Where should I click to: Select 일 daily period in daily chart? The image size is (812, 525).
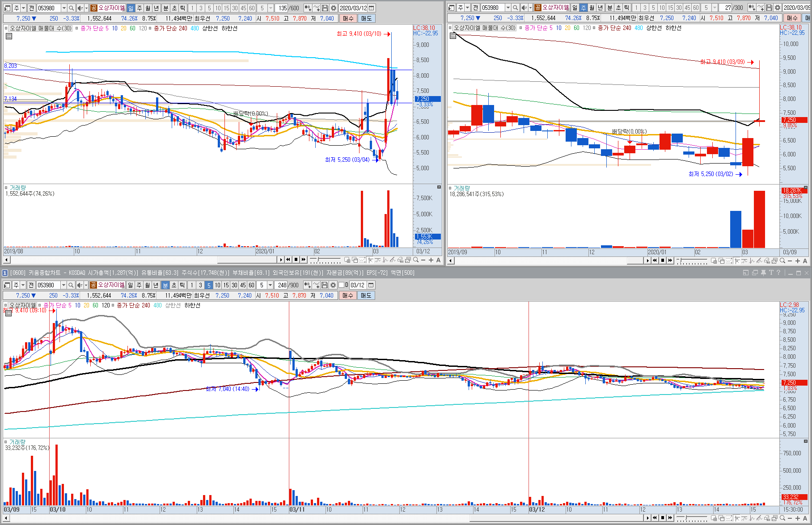pos(131,8)
